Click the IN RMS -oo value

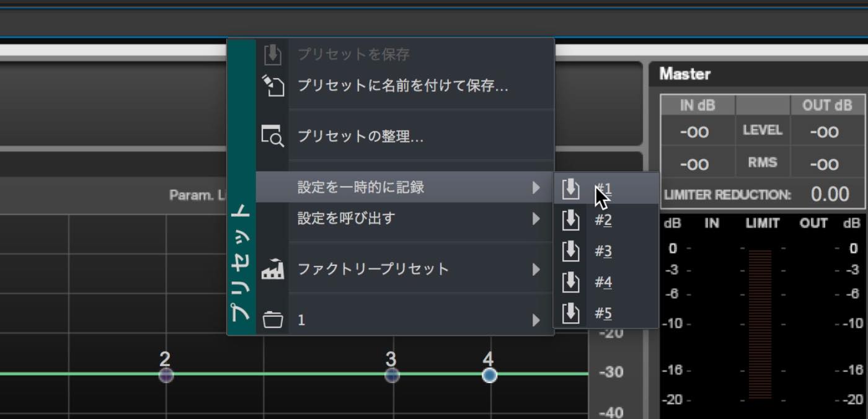pos(694,164)
